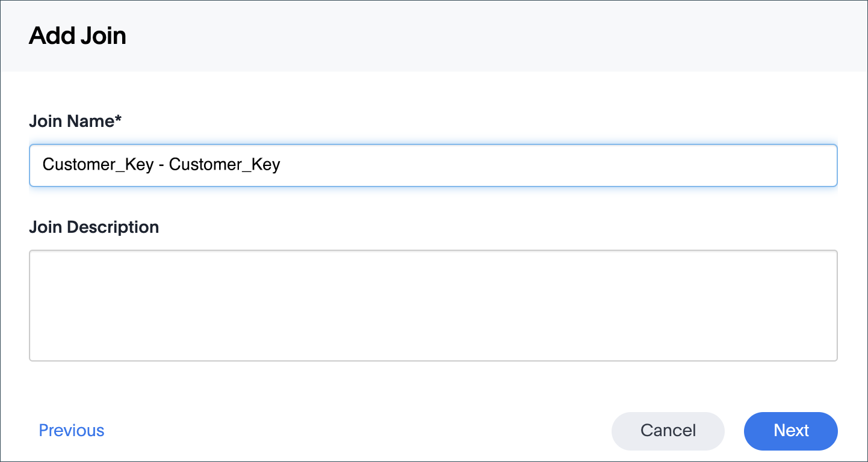Click the gray Cancel button
This screenshot has width=868, height=462.
(x=668, y=431)
